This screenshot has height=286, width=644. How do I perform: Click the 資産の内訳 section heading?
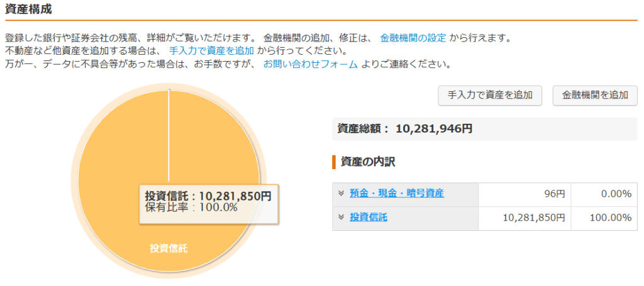coord(367,162)
